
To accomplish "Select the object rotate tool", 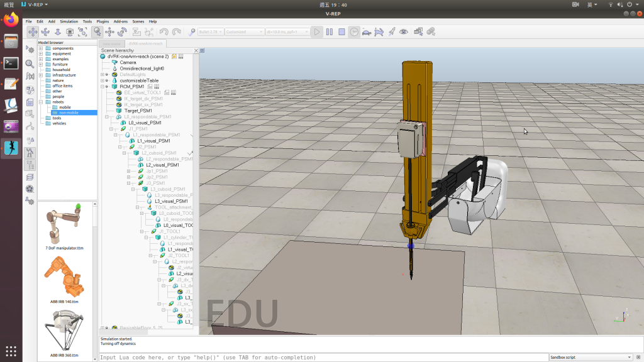I will (122, 31).
